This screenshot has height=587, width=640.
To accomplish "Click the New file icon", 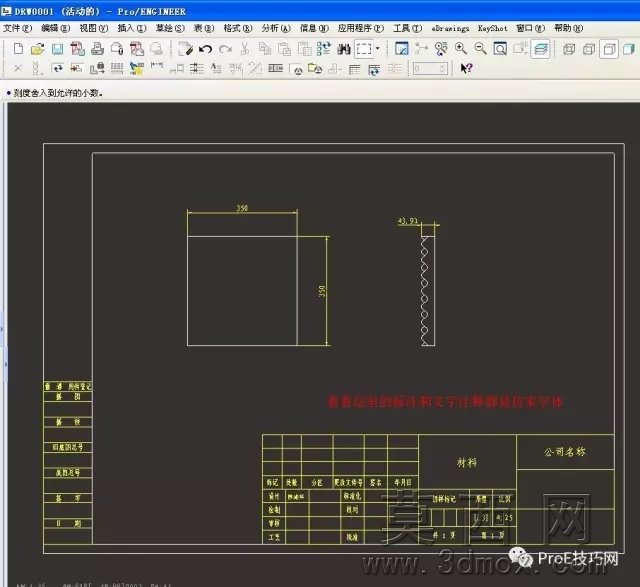I will click(x=18, y=49).
